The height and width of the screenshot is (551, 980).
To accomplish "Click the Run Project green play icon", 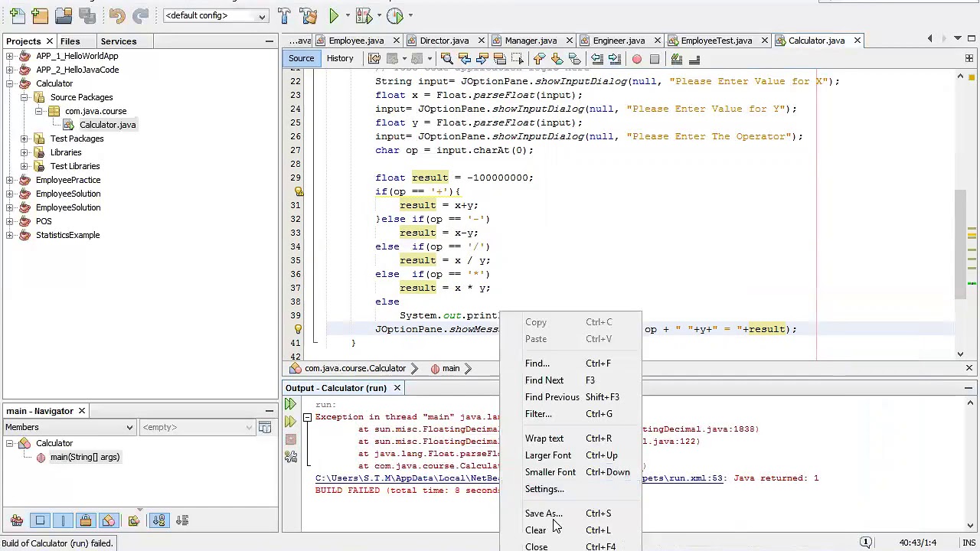I will coord(334,15).
